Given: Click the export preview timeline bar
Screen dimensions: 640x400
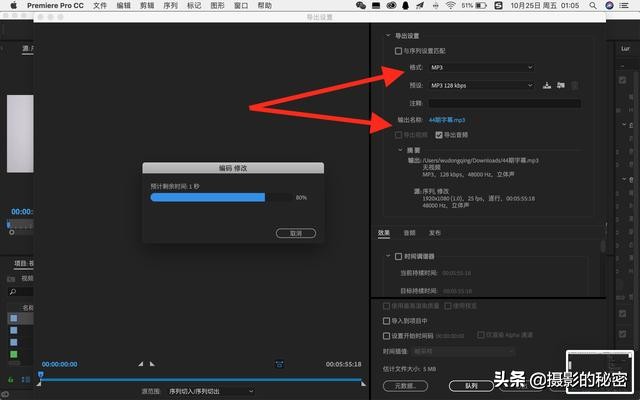Looking at the screenshot, I should (x=201, y=380).
